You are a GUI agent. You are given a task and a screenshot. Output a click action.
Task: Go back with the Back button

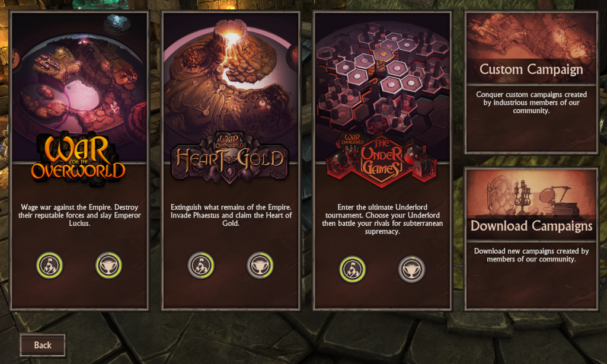coord(43,345)
